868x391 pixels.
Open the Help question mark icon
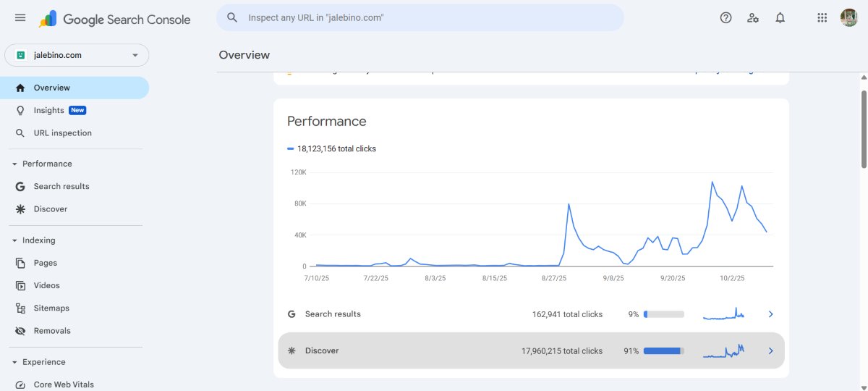[x=726, y=18]
